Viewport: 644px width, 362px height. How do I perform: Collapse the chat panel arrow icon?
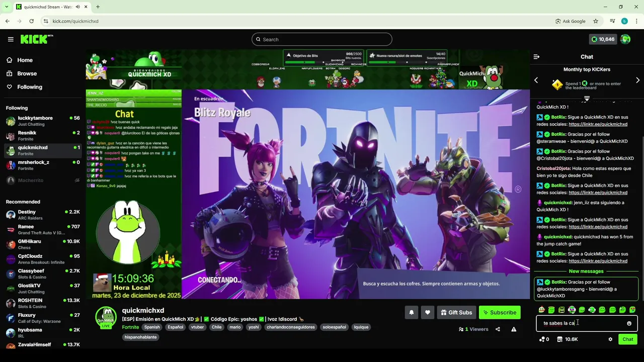coord(536,57)
